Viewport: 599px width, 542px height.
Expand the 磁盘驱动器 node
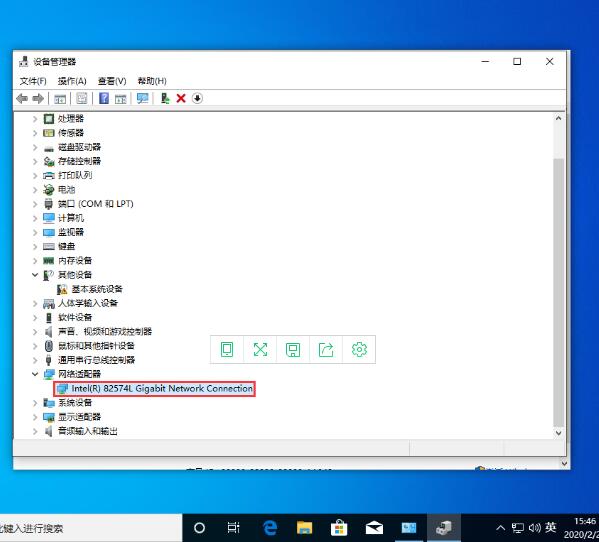(35, 147)
